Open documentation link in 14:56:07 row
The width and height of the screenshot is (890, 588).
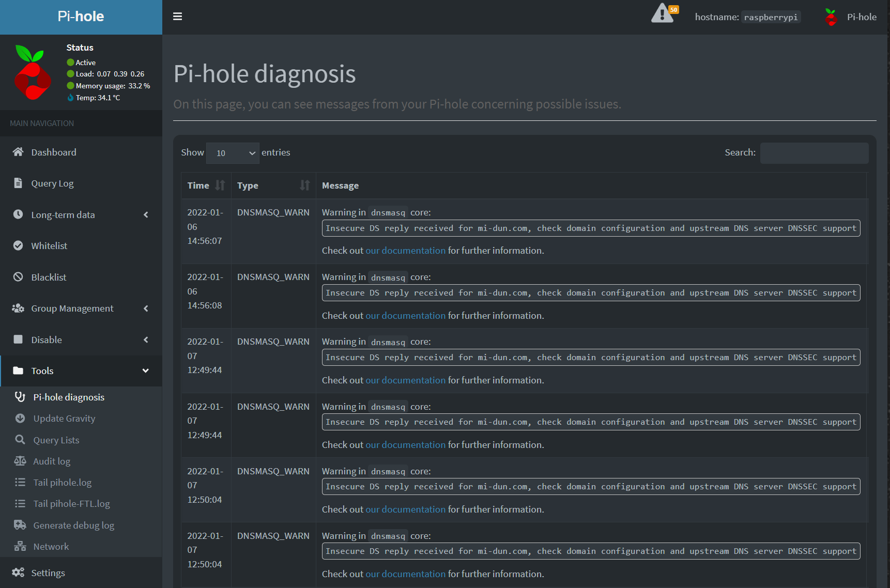coord(405,250)
